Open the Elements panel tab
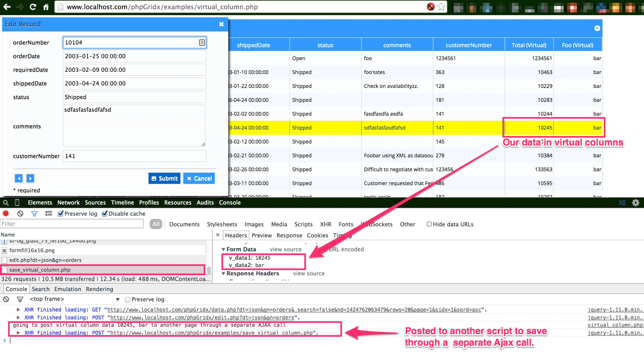Viewport: 644px width, 353px height. [40, 203]
